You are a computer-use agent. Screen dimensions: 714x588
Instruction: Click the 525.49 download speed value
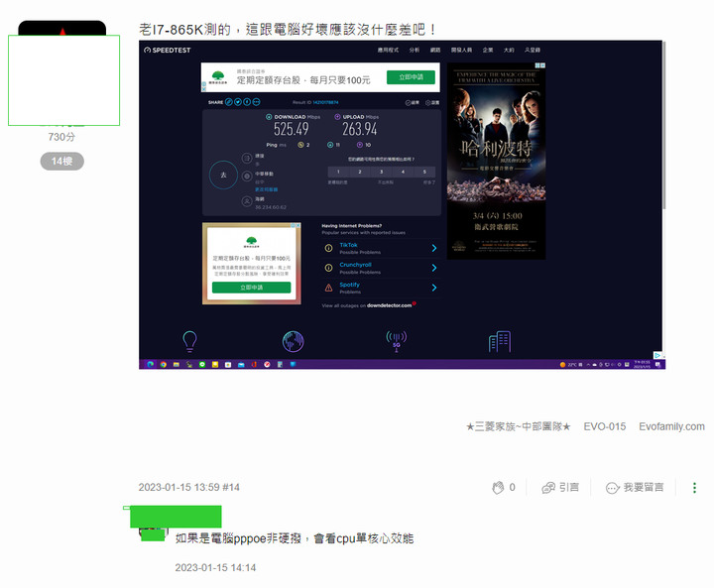tap(291, 129)
